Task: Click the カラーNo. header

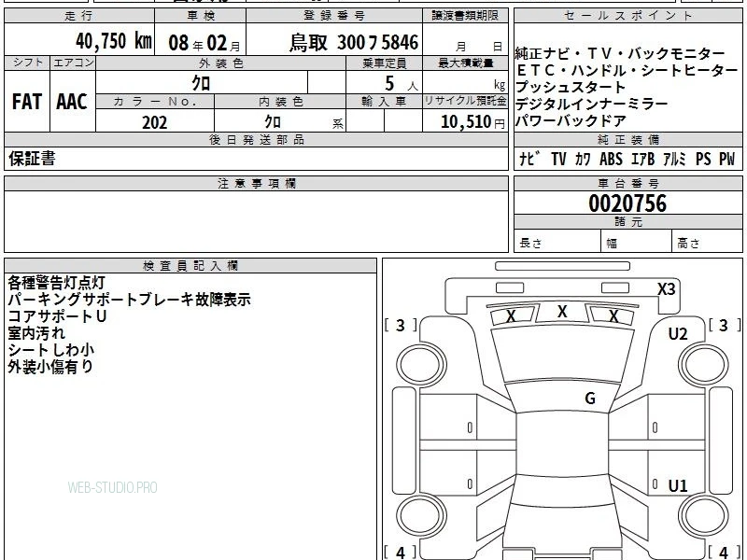Action: 155,102
